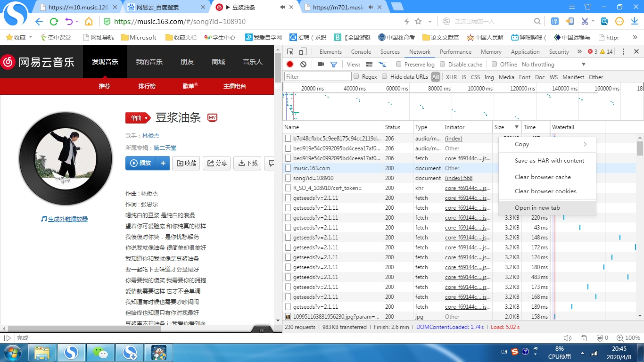The width and height of the screenshot is (644, 362).
Task: Enable the Preserve log checkbox
Action: point(399,65)
